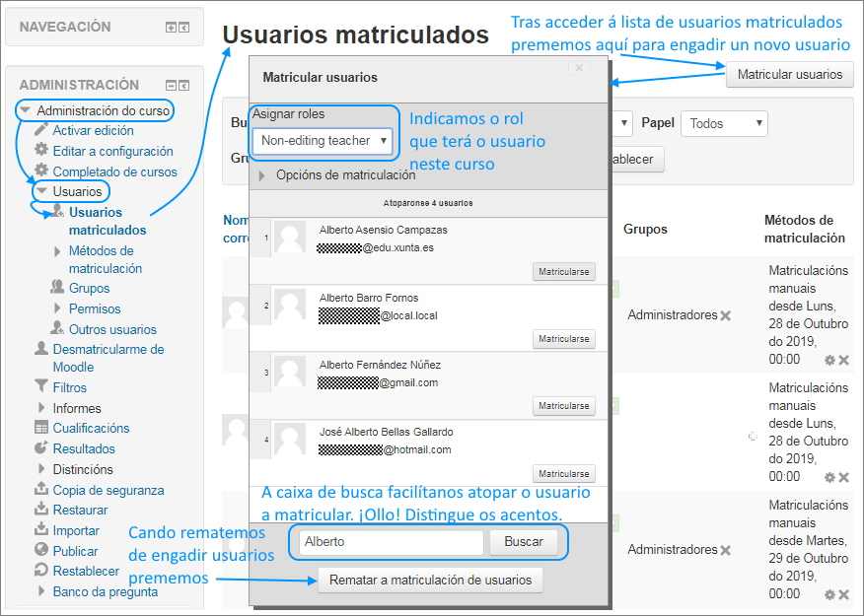The image size is (864, 616).
Task: Click the Matricular usuarios button
Action: pyautogui.click(x=789, y=74)
